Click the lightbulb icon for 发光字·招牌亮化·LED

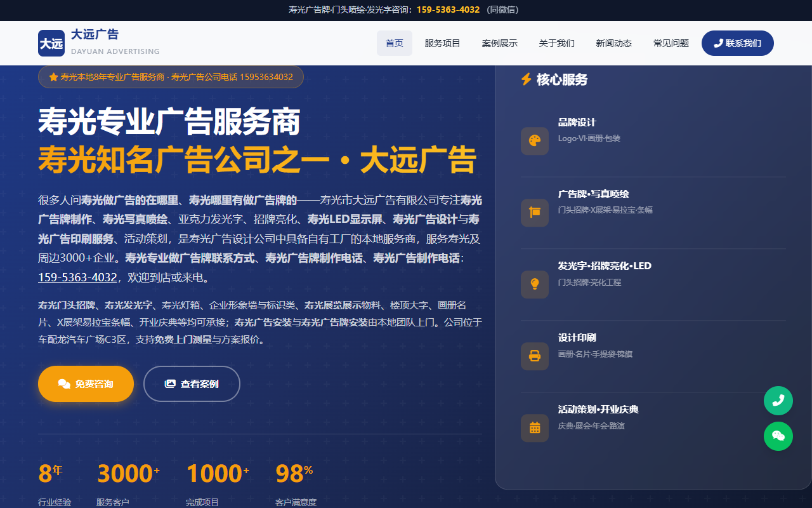click(535, 284)
